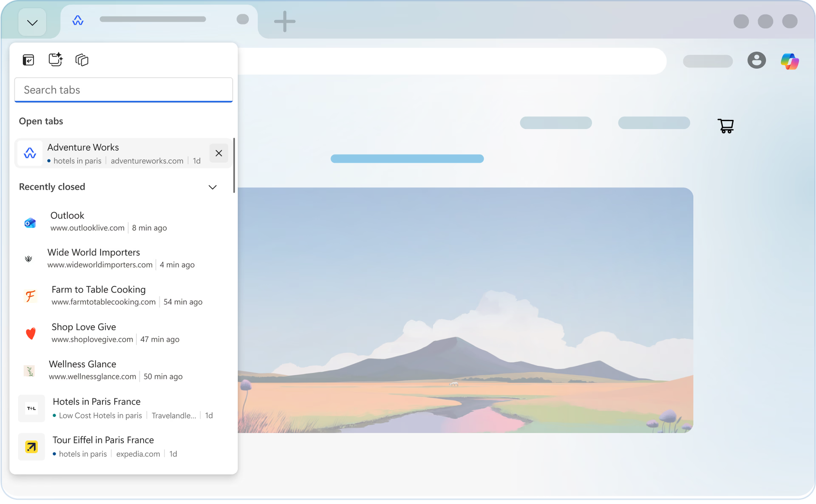
Task: Reopen Tour Eiffel in Paris France tab
Action: pos(124,447)
